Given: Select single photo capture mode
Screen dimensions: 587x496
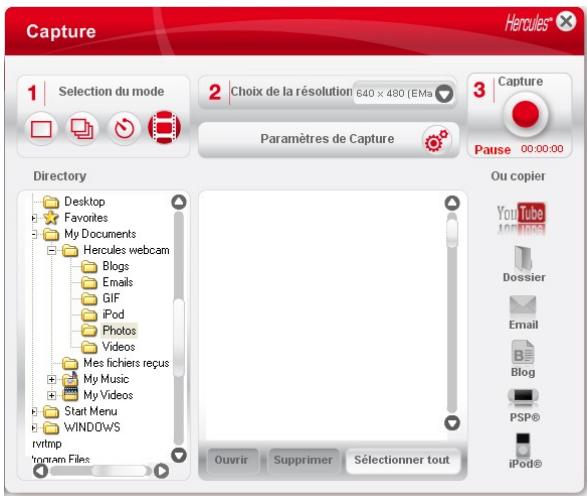Looking at the screenshot, I should coord(41,129).
